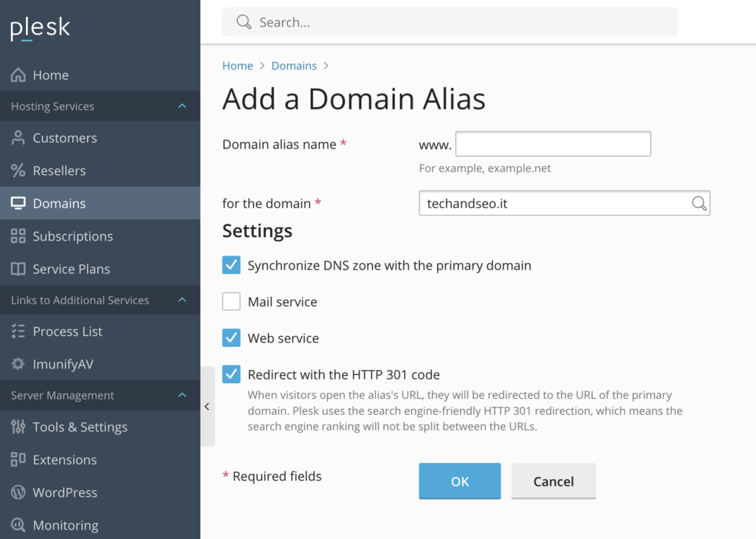Click the Domains monitor icon

[x=18, y=204]
